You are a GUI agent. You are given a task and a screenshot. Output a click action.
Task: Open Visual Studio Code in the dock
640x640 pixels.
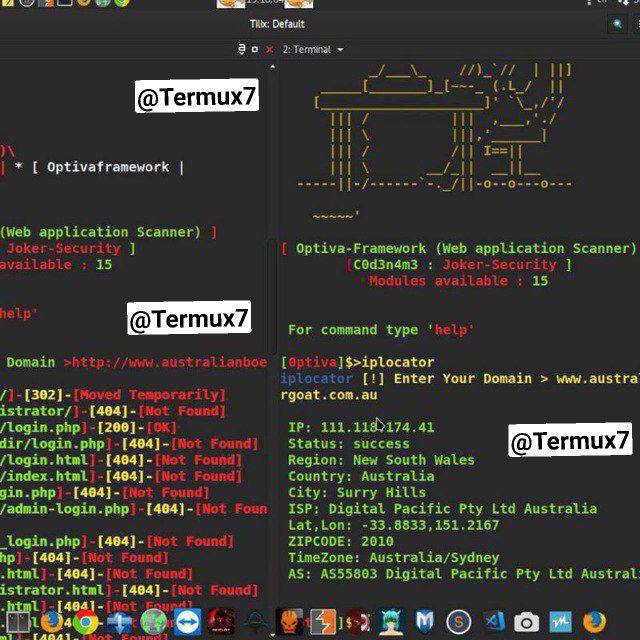pyautogui.click(x=494, y=622)
